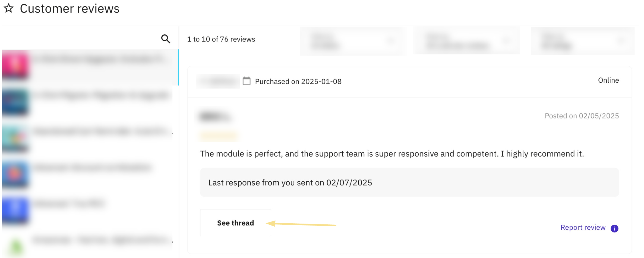
Task: Select the blue thumbnail with red circle
Action: 15,174
